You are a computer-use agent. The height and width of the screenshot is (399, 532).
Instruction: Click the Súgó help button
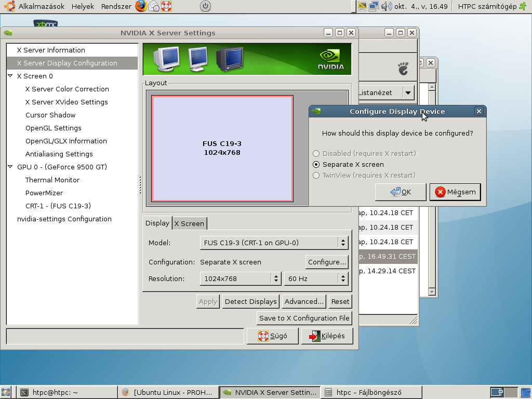click(272, 336)
